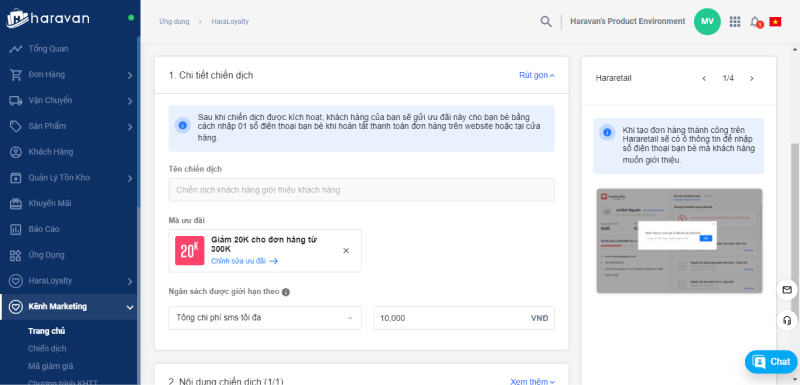This screenshot has height=385, width=800.
Task: Open the email support icon
Action: click(787, 290)
